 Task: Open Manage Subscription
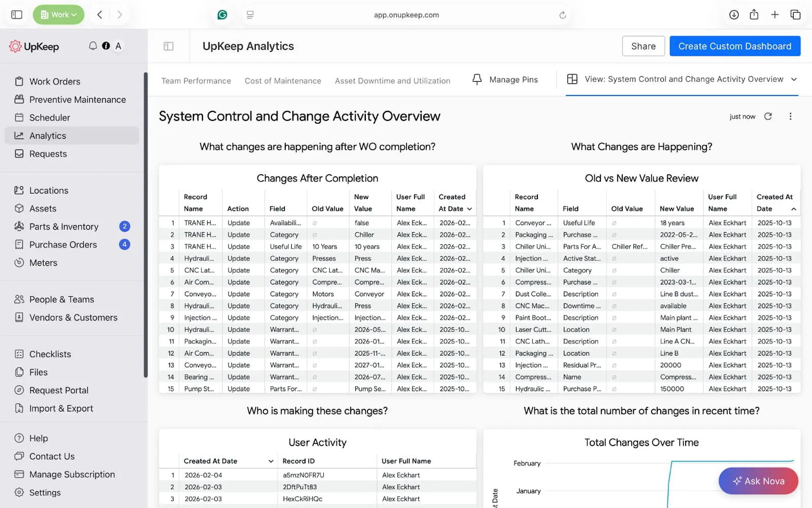72,474
